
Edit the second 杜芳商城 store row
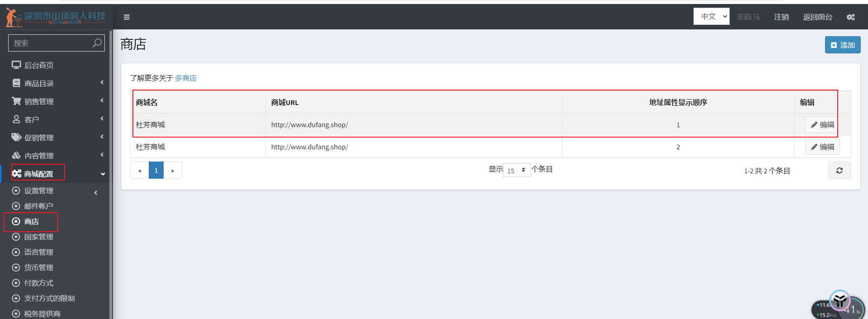click(x=822, y=147)
